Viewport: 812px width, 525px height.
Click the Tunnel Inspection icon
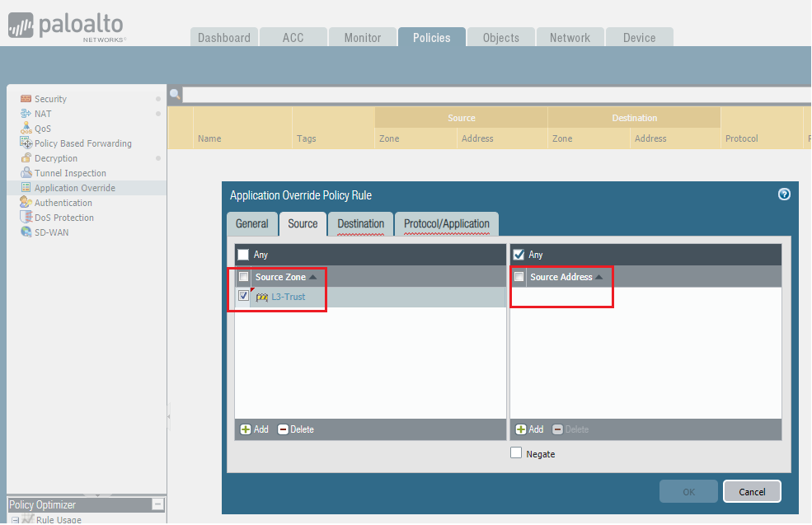click(26, 172)
